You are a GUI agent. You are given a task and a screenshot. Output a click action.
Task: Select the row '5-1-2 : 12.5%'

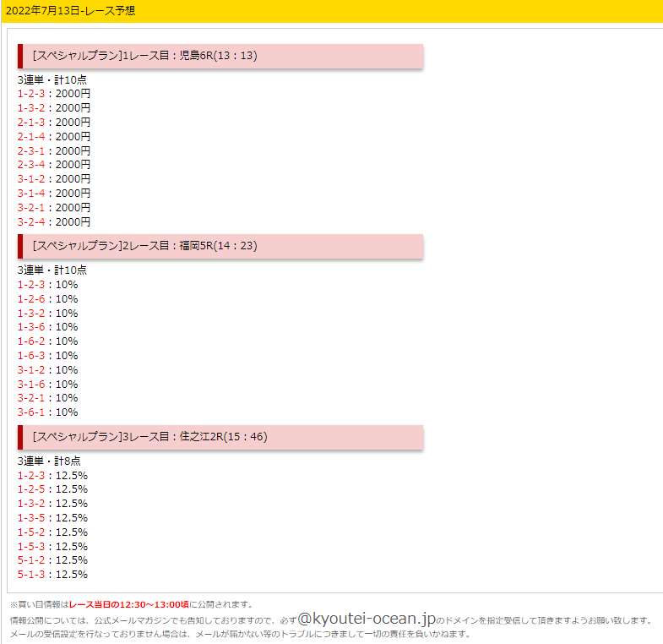(x=52, y=560)
